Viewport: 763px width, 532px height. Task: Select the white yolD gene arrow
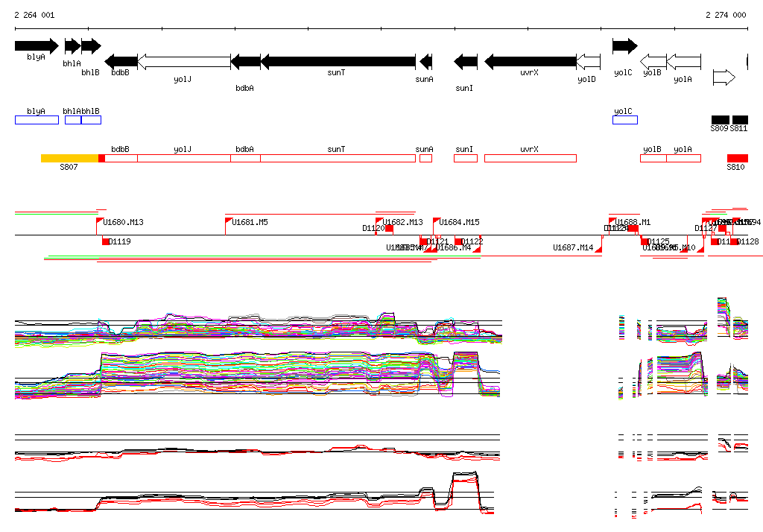coord(589,62)
